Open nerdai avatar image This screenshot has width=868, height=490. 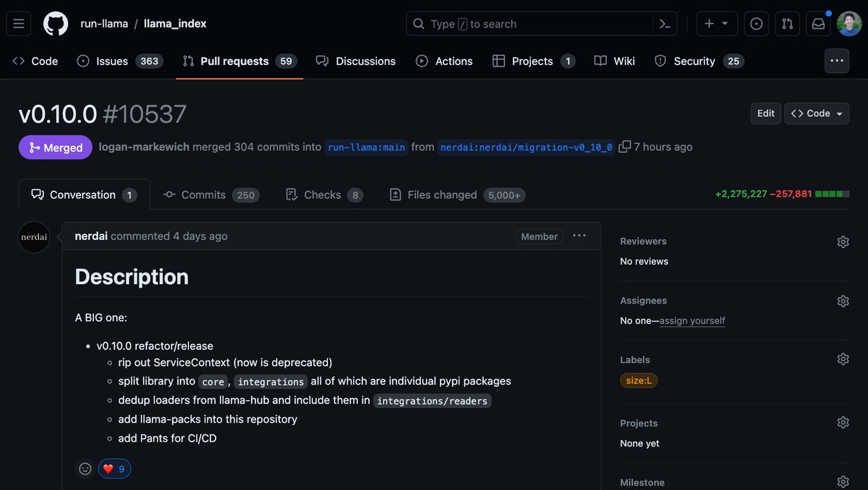pos(34,237)
